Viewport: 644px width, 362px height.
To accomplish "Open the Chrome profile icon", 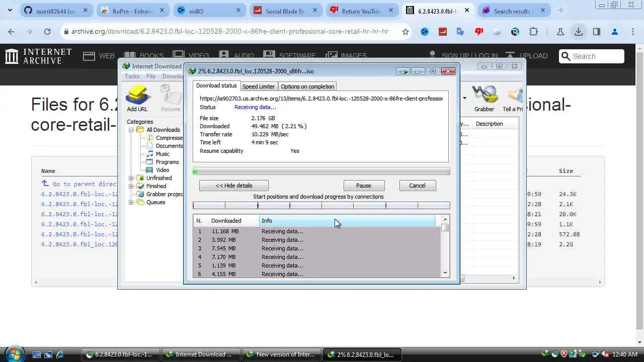I will click(614, 32).
